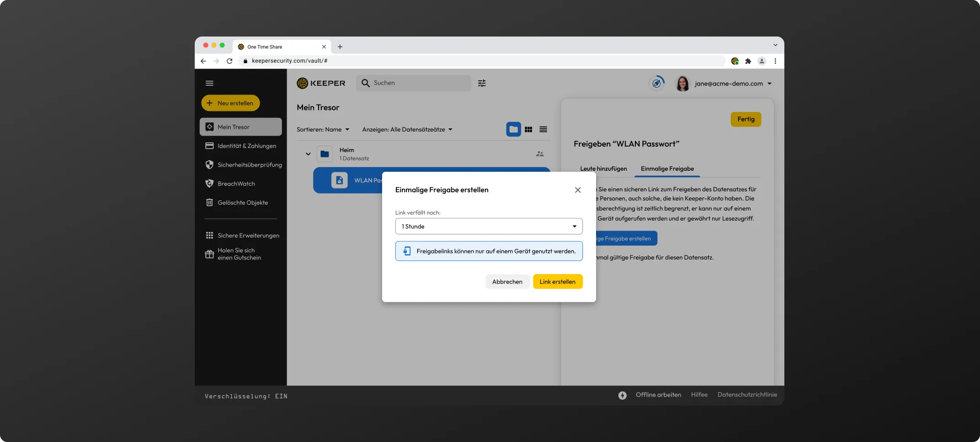Click the search magnifier icon
The width and height of the screenshot is (980, 442).
[365, 83]
